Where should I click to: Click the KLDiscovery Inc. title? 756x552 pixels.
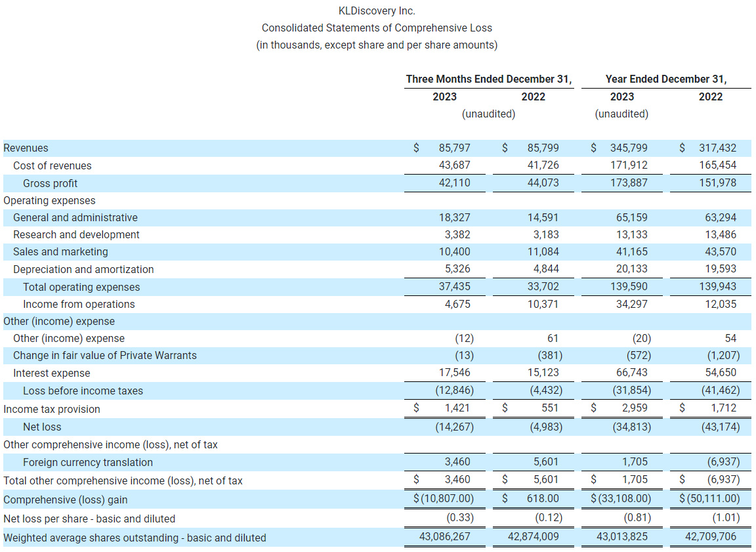378,11
